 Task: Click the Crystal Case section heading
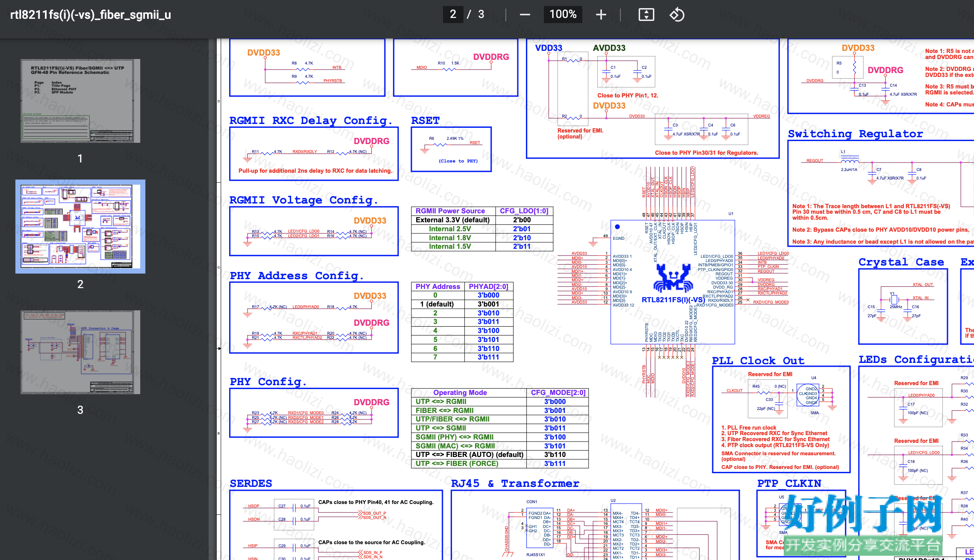point(901,262)
